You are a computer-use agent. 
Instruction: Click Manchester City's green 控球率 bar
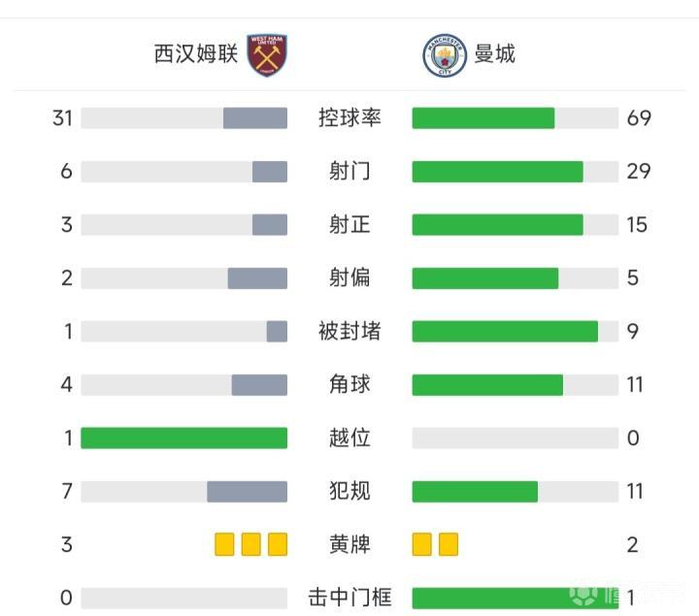click(x=483, y=118)
